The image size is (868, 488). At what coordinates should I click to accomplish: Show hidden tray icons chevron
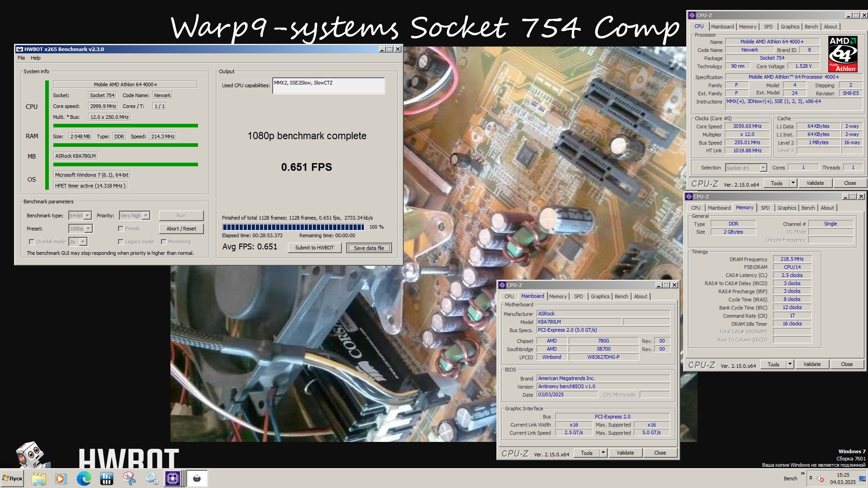pos(811,478)
